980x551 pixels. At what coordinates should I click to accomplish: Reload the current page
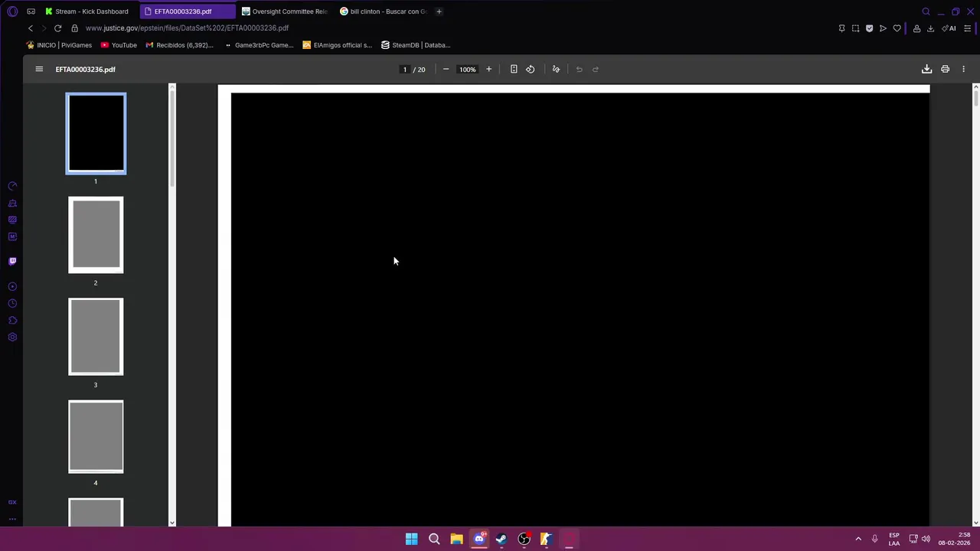click(x=57, y=28)
